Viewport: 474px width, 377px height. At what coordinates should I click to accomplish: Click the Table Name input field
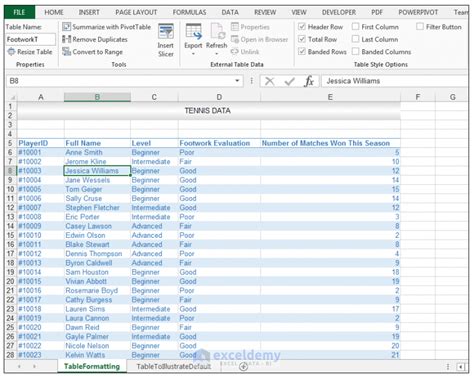(x=30, y=39)
